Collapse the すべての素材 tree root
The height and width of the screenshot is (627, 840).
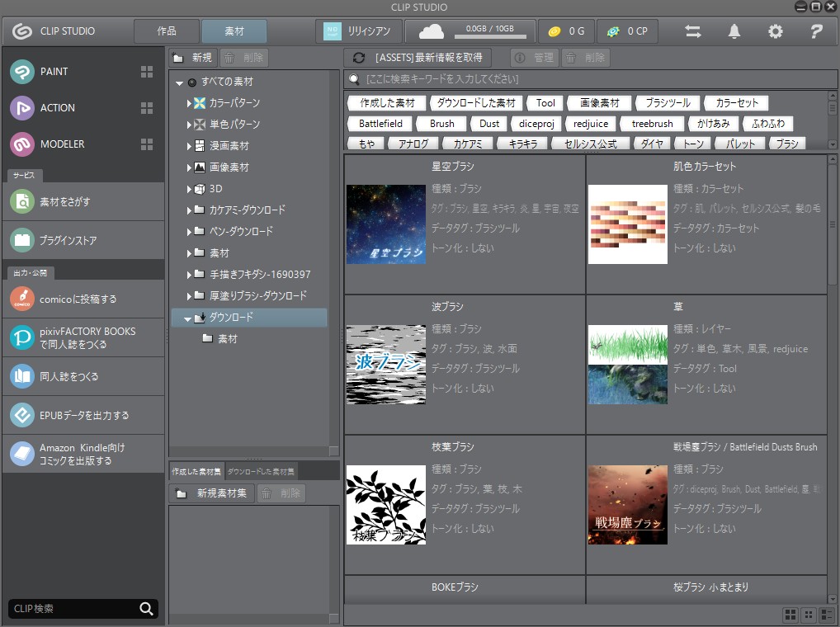180,82
